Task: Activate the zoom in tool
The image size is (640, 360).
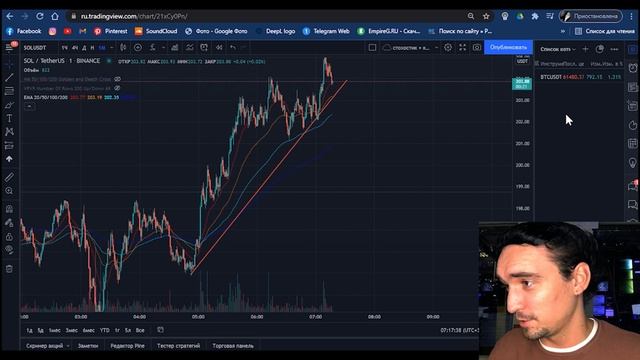Action: pos(9,191)
